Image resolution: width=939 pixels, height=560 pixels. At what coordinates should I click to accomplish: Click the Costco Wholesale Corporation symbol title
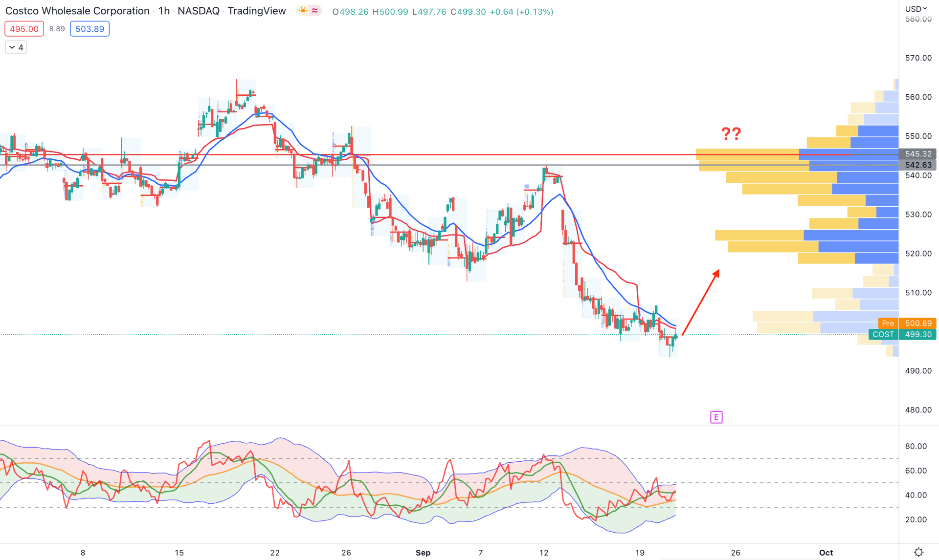[77, 11]
